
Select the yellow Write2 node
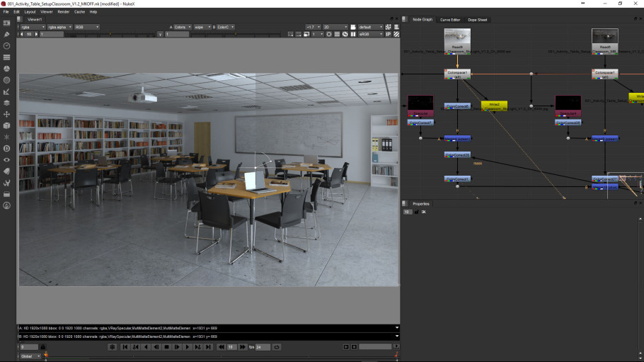[x=494, y=106]
